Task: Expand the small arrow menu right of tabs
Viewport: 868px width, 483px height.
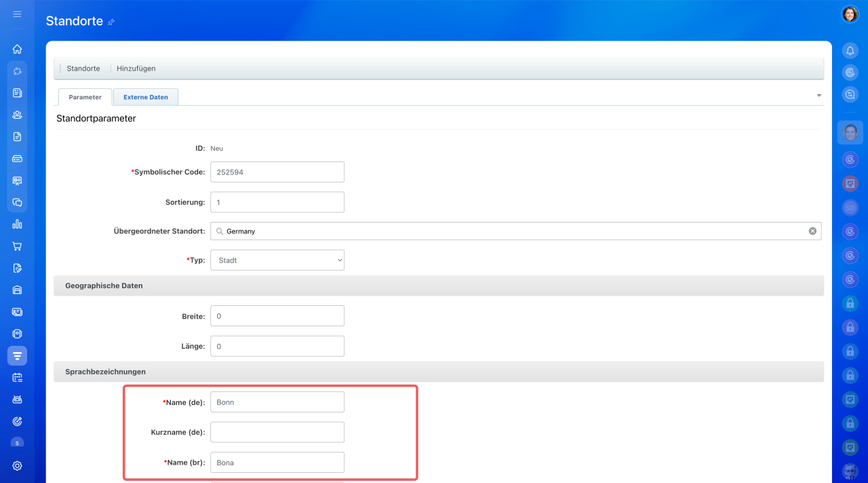Action: point(819,96)
